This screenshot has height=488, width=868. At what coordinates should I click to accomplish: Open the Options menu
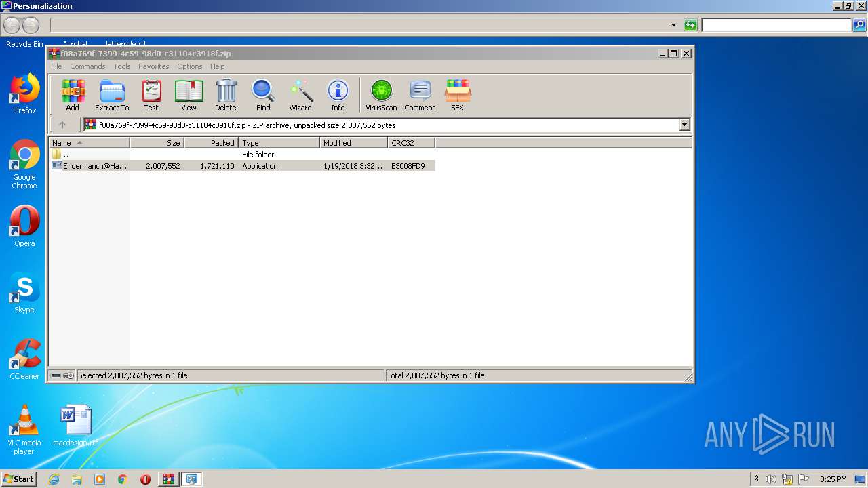[x=190, y=66]
